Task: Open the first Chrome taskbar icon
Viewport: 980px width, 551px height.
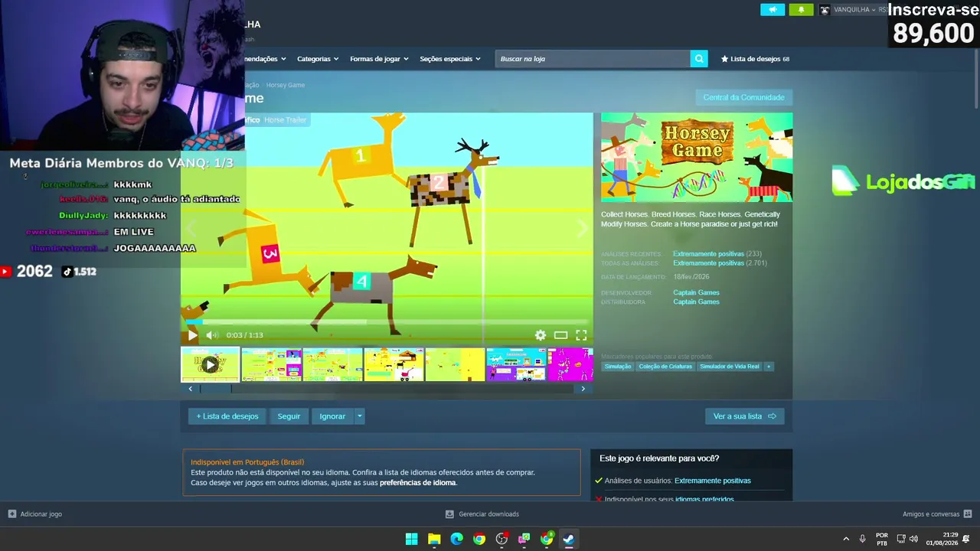Action: click(x=479, y=539)
